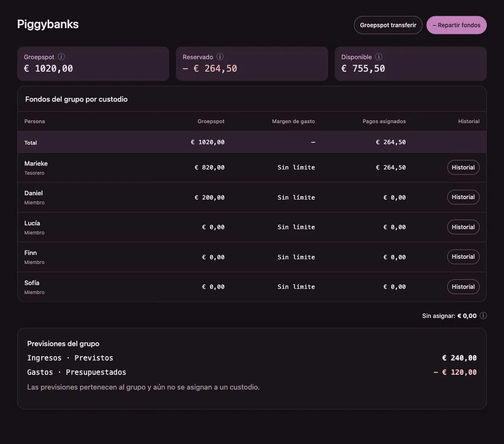Click the Las previsiones pertenecen al grupo note
Viewport: 504px width, 444px height.
click(x=143, y=387)
